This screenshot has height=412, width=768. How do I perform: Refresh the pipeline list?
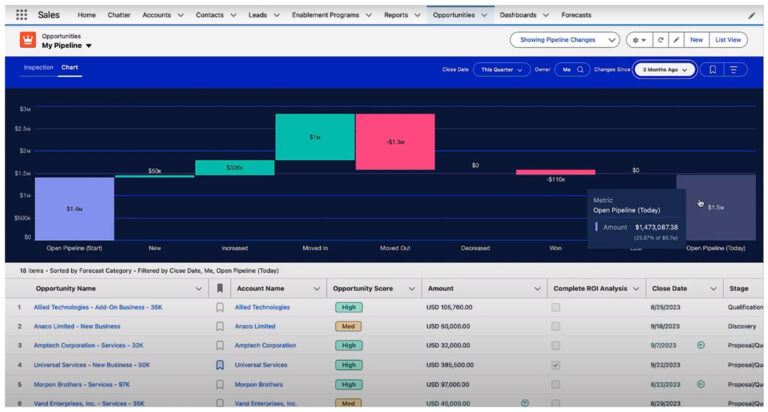660,40
